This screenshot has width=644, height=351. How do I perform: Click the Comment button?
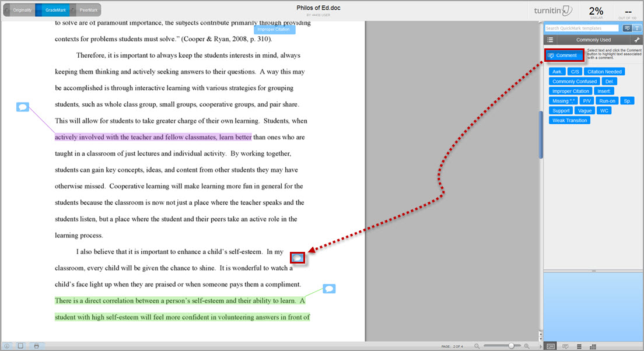click(564, 55)
